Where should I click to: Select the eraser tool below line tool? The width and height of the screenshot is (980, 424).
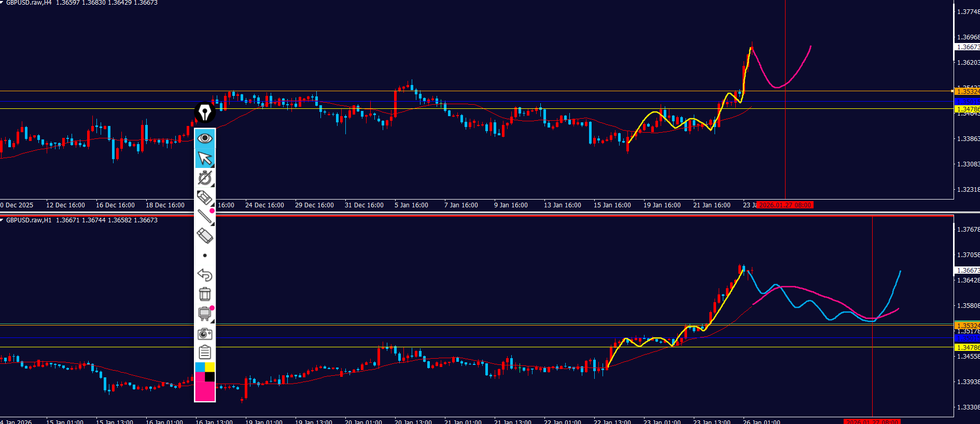coord(205,236)
